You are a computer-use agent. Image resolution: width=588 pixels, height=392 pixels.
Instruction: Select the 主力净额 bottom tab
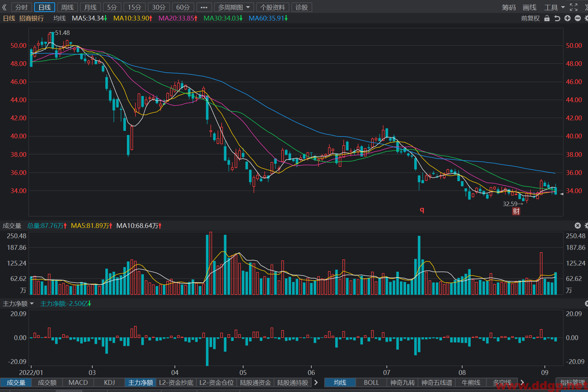click(x=141, y=382)
